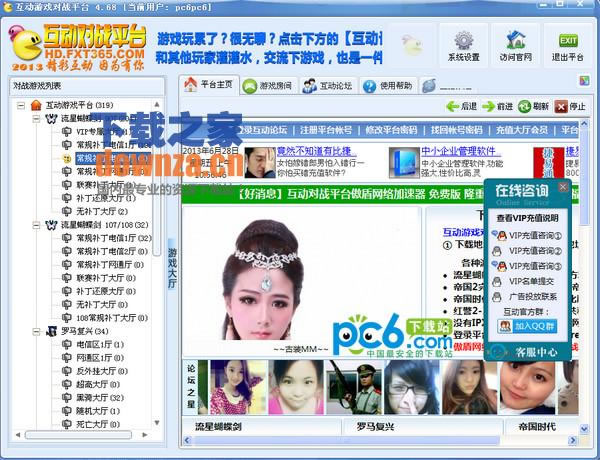
Task: Click 注册平台帐号 link
Action: click(326, 130)
